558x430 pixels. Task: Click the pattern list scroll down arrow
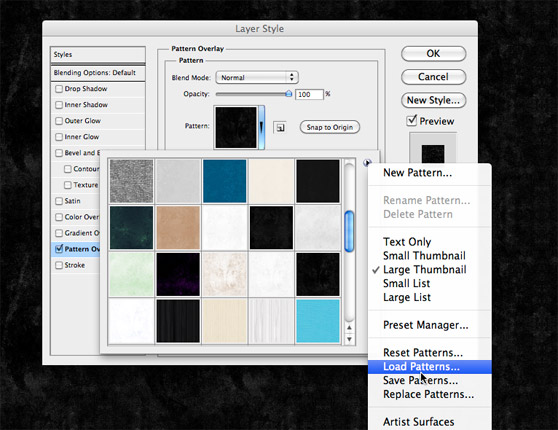[349, 339]
